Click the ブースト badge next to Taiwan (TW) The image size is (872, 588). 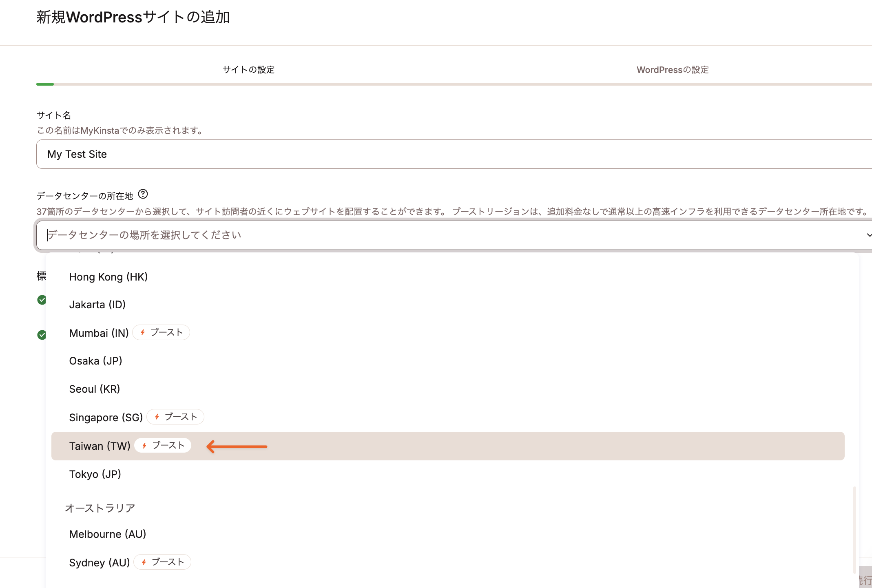click(x=163, y=445)
